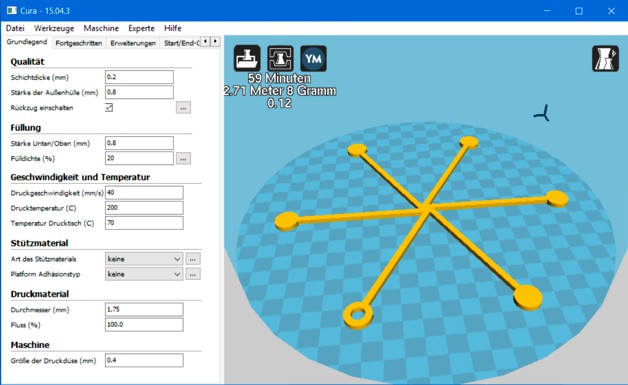Viewport: 628px width, 385px height.
Task: Open the Datei menu
Action: point(15,28)
